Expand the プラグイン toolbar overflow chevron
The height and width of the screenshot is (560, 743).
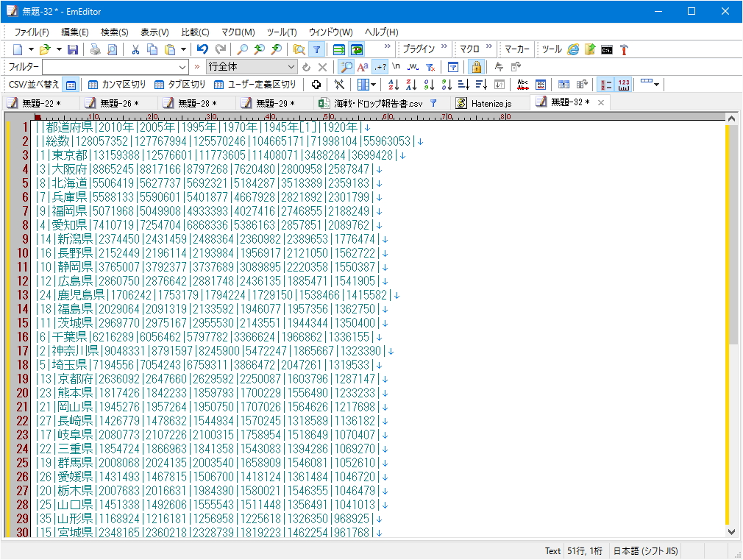[444, 46]
